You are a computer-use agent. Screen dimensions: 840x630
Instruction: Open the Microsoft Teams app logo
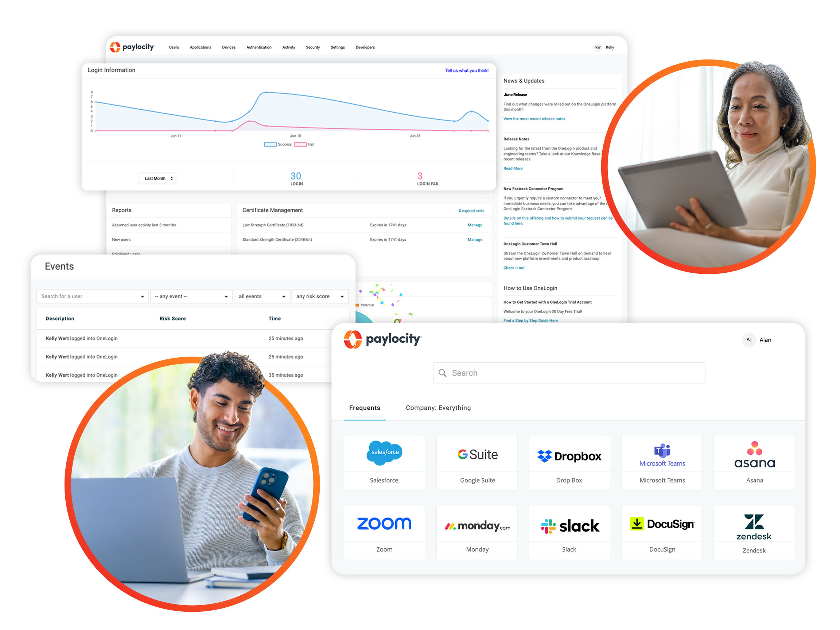click(x=662, y=455)
